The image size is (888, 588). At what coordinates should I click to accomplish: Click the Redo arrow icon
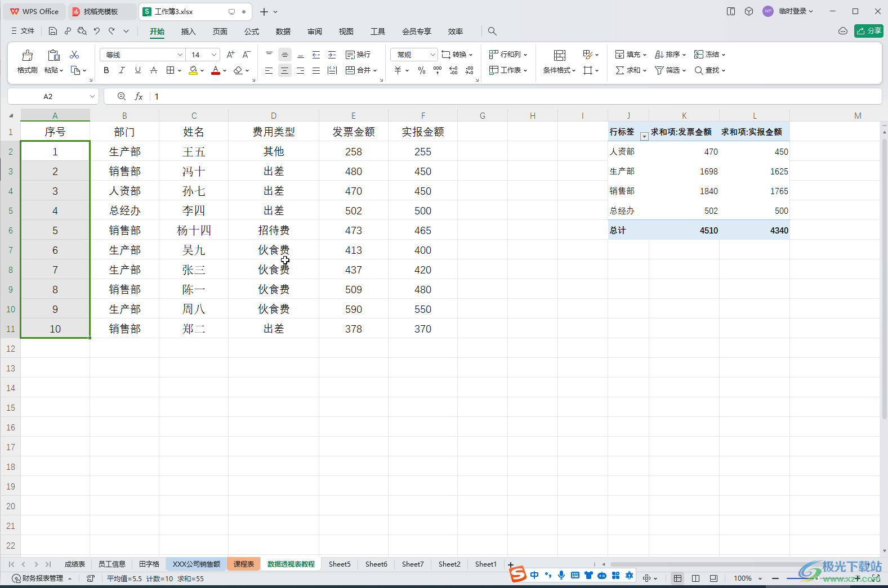pos(111,31)
